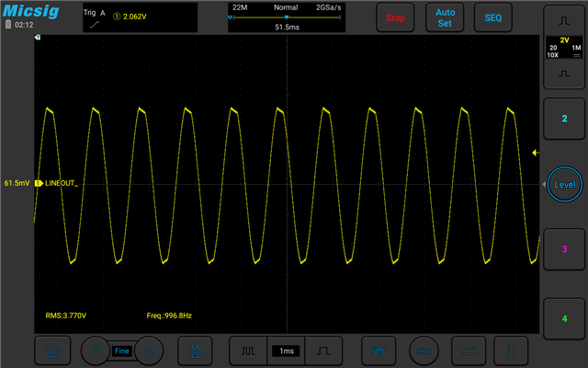Enable channel 4
Screen dimensions: 588x368
(x=564, y=319)
